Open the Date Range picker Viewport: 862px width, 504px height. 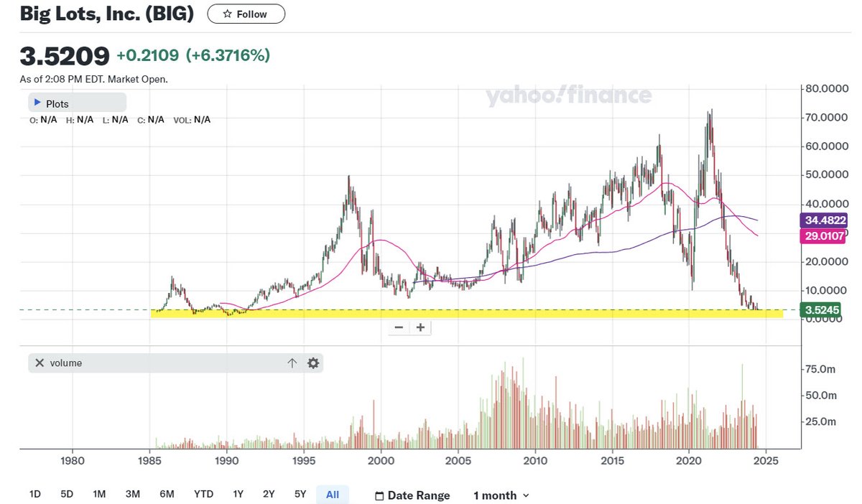412,495
